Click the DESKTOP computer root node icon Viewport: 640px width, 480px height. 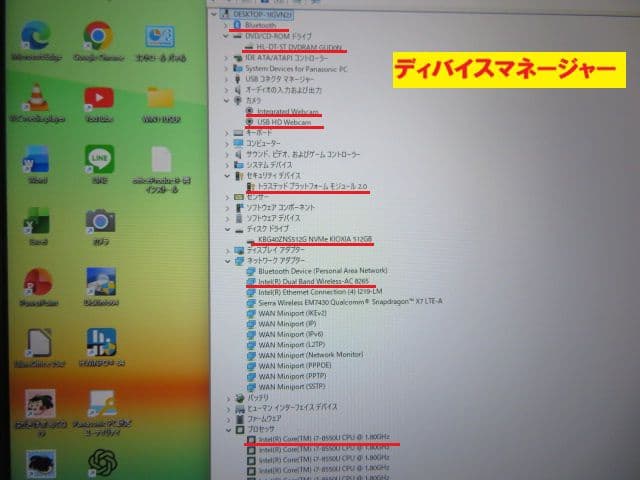tap(225, 14)
